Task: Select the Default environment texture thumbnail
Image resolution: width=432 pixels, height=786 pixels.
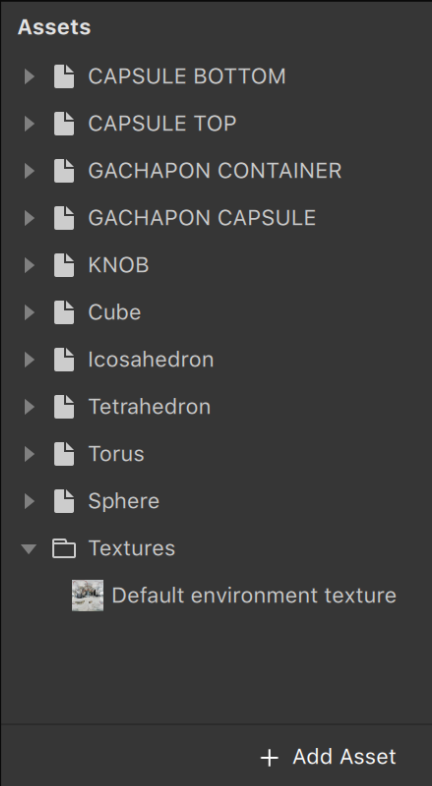Action: point(88,596)
